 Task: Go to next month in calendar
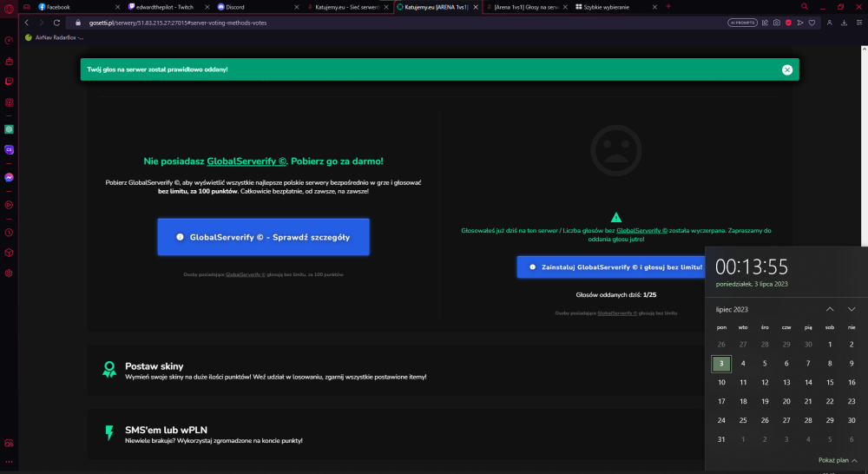tap(852, 309)
